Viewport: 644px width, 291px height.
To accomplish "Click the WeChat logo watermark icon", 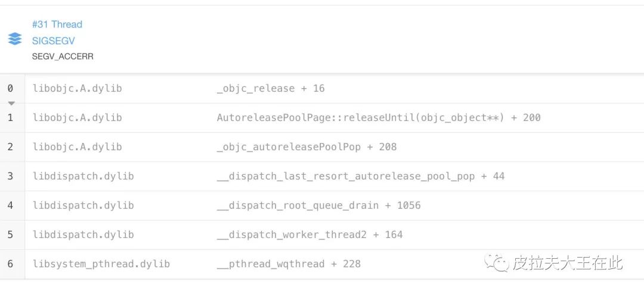I will [x=496, y=263].
